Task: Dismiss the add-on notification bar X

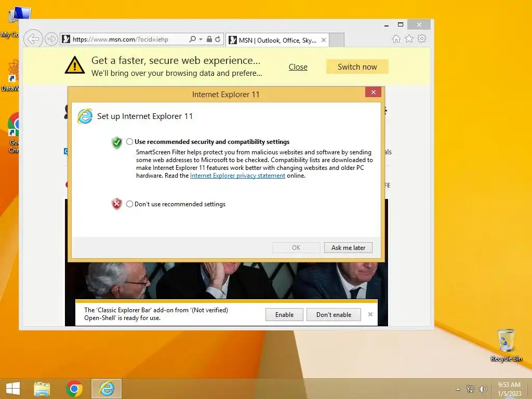Action: (x=370, y=314)
